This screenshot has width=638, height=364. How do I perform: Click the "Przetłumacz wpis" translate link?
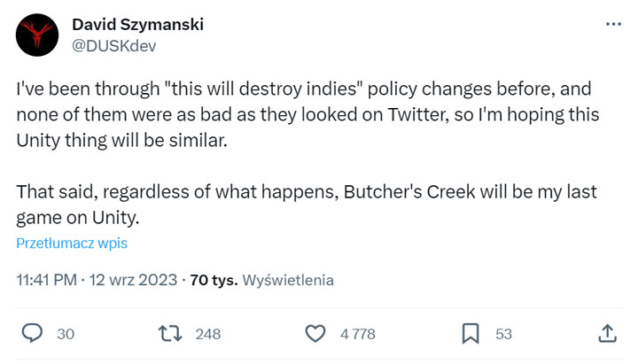pyautogui.click(x=74, y=243)
